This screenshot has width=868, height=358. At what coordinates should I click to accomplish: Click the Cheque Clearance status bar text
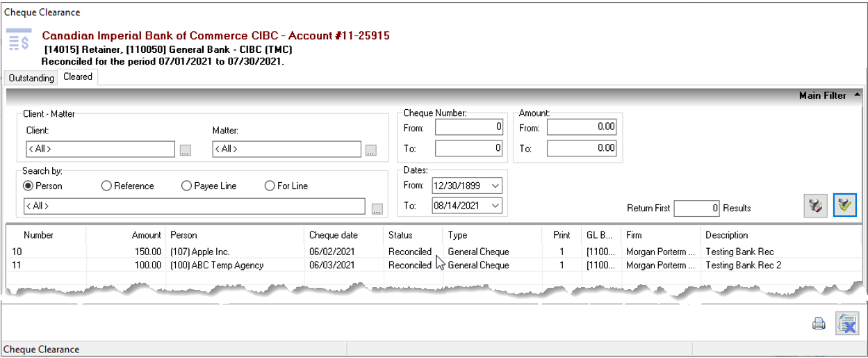click(42, 349)
